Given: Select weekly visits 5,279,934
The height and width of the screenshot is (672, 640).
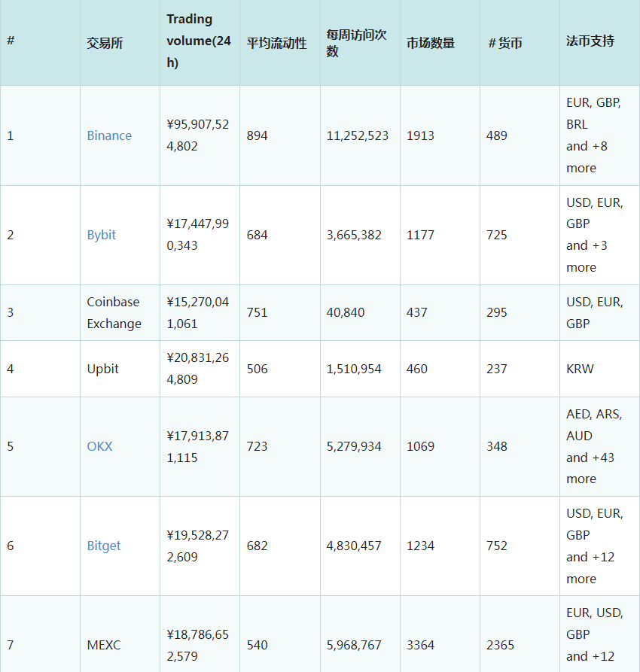Looking at the screenshot, I should 354,446.
